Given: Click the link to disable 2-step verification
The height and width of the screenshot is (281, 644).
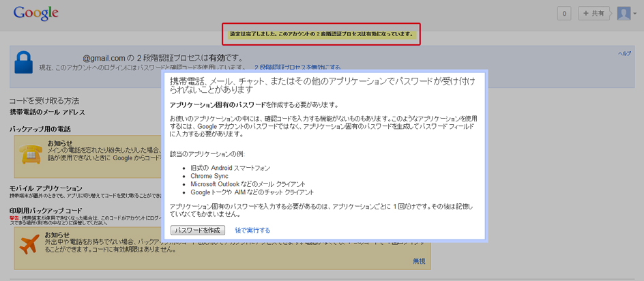Looking at the screenshot, I should tap(297, 67).
